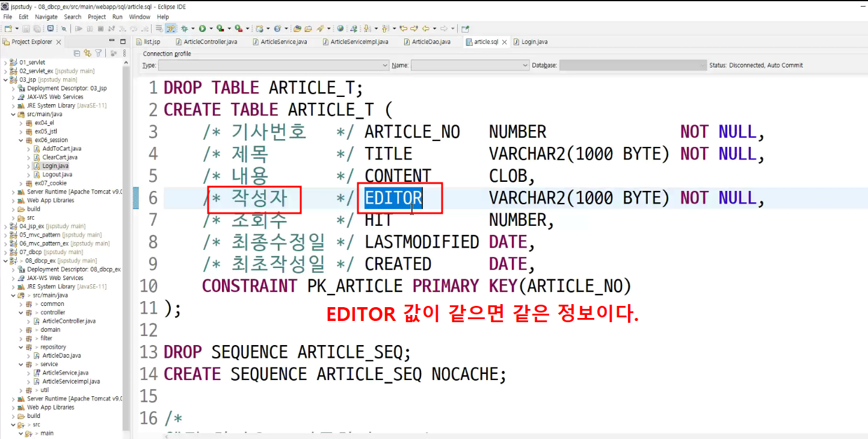The image size is (868, 439).
Task: Collapse the 08_dbcp_ex project
Action: pos(5,261)
